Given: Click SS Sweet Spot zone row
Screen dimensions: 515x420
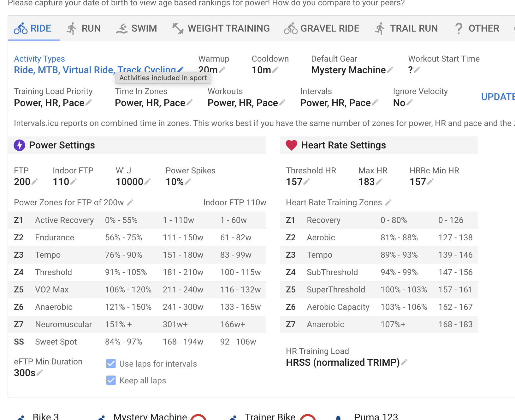Looking at the screenshot, I should pyautogui.click(x=137, y=342).
